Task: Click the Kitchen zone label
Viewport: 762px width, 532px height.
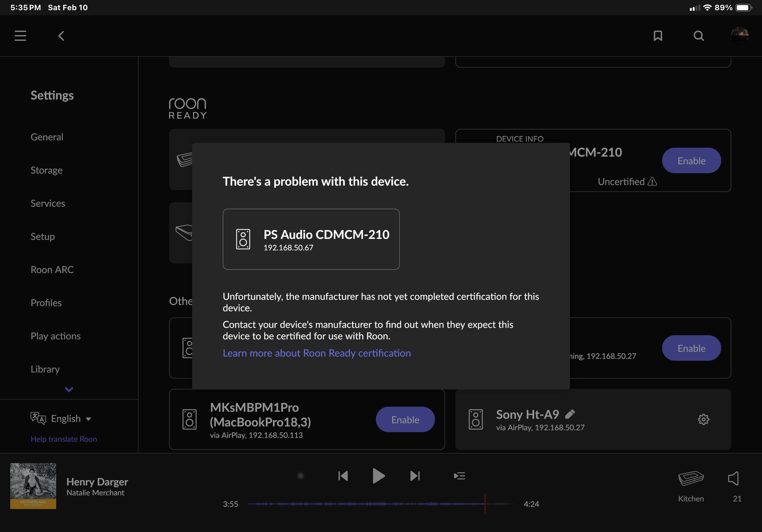Action: 691,499
